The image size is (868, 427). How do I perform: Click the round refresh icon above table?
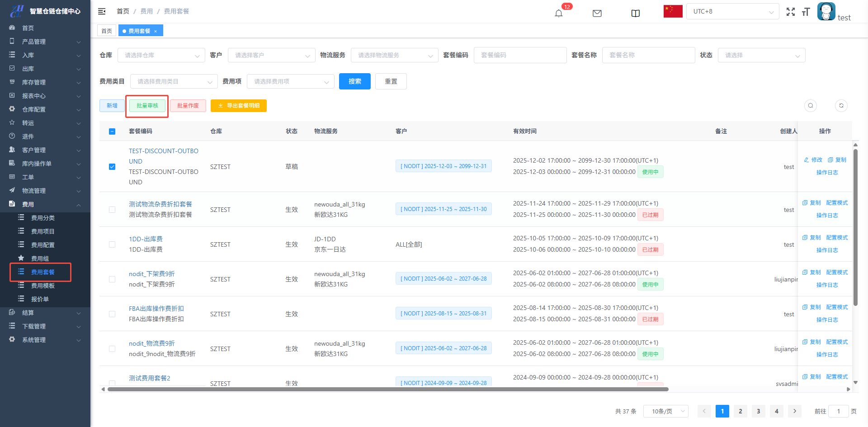[841, 106]
